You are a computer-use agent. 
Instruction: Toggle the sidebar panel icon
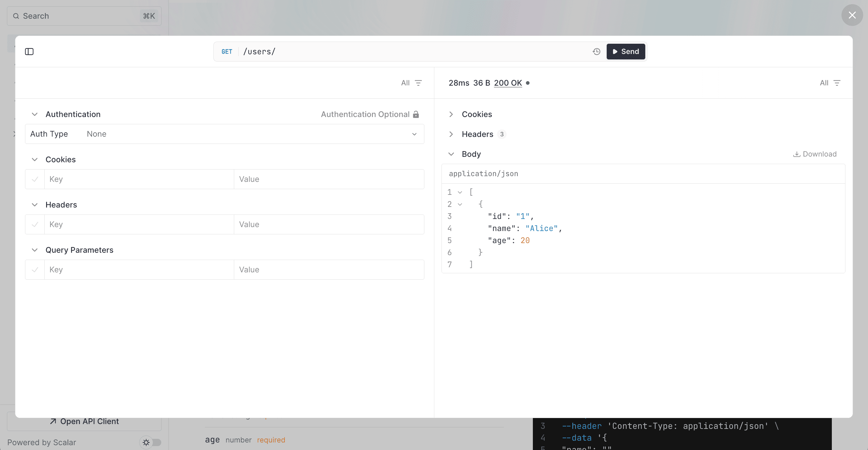tap(29, 50)
